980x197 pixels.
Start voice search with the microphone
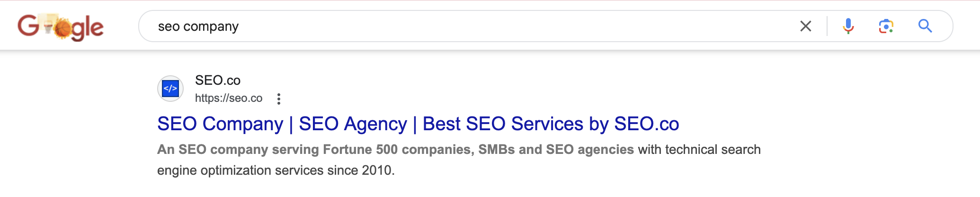coord(848,26)
